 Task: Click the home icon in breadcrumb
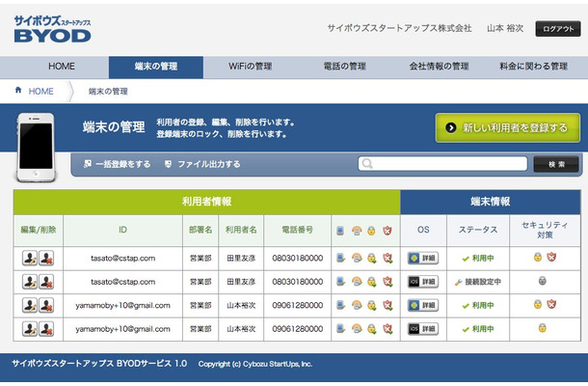pyautogui.click(x=18, y=90)
